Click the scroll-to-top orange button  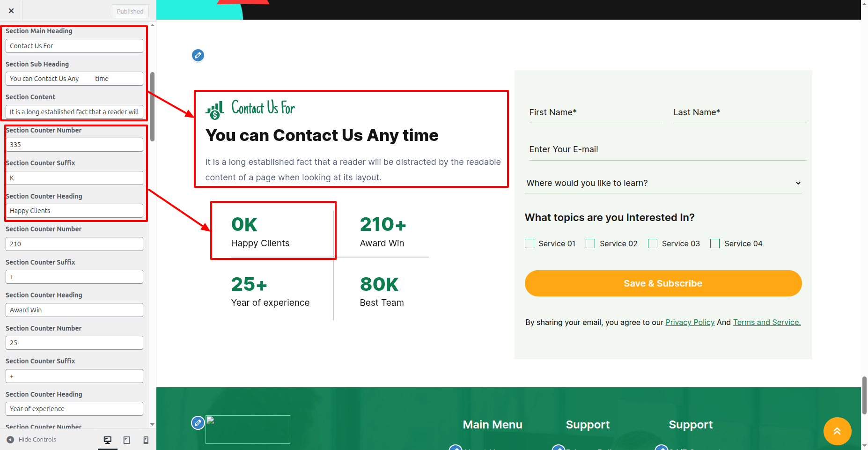click(x=837, y=431)
